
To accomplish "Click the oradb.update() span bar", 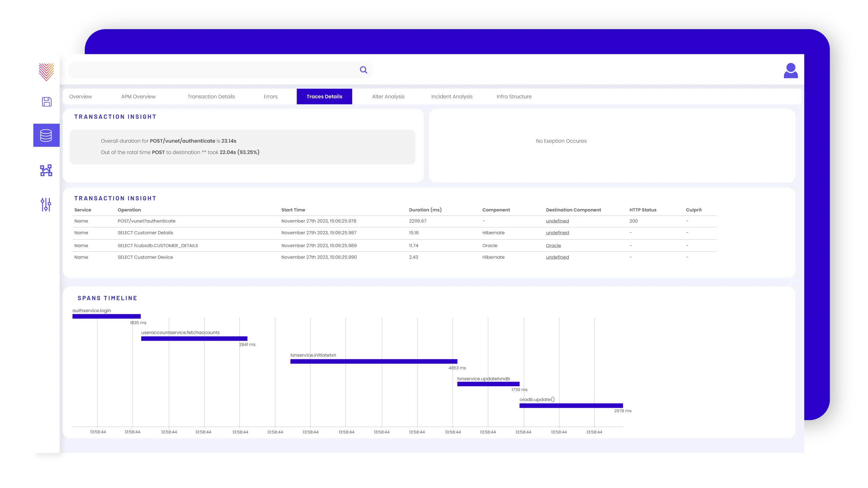I will tap(571, 406).
